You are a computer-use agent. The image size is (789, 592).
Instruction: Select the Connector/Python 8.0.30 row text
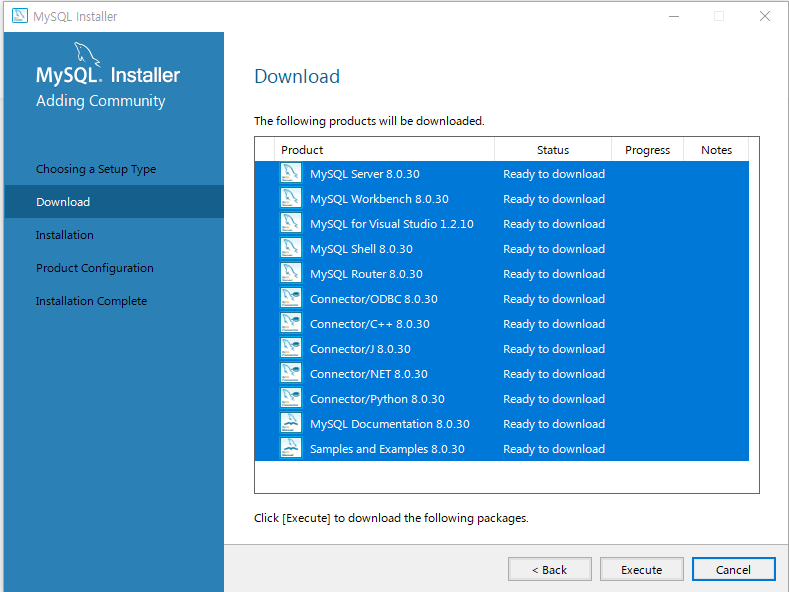coord(377,399)
